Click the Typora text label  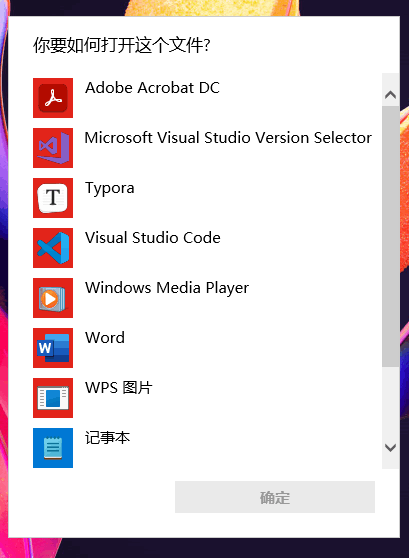coord(110,188)
